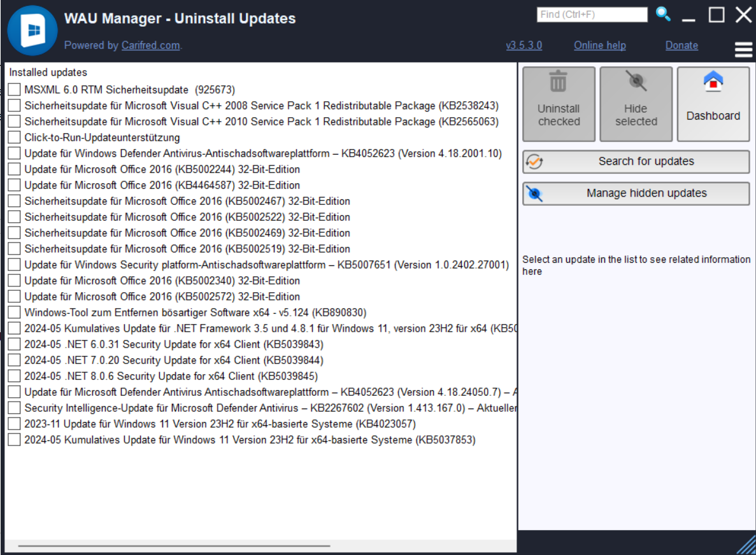The width and height of the screenshot is (756, 555).
Task: Click the Manage hidden updates icon
Action: point(534,194)
